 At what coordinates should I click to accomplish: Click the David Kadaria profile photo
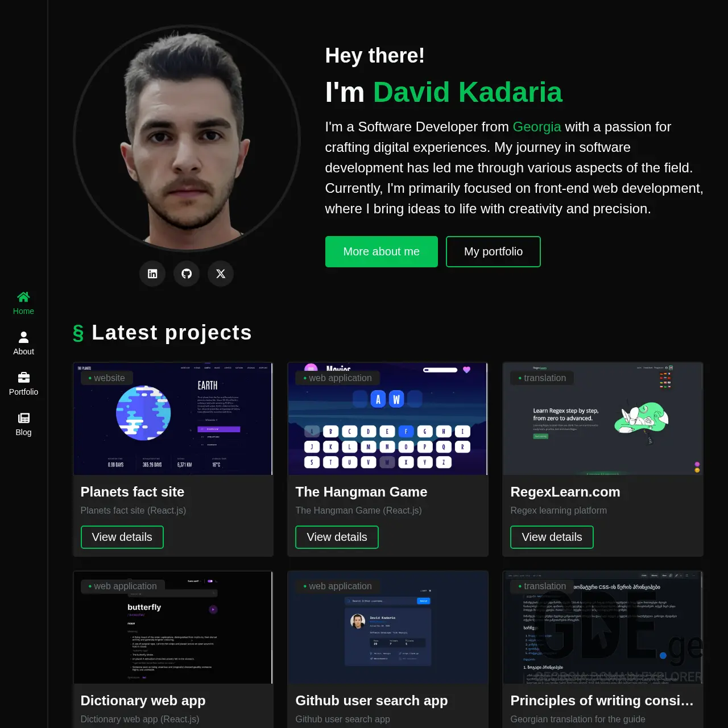click(187, 138)
